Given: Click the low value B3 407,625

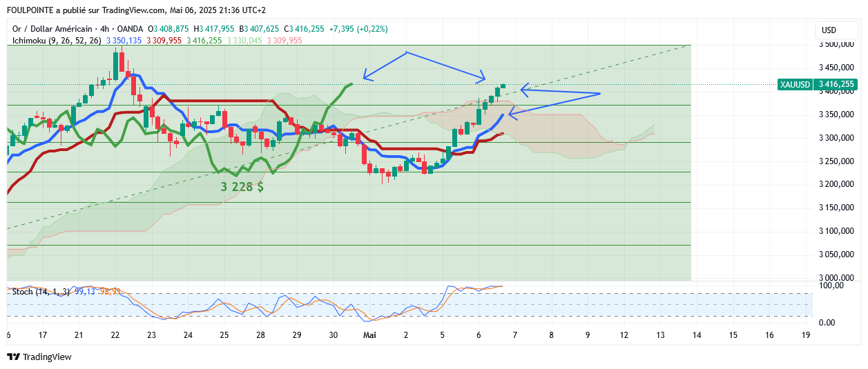Looking at the screenshot, I should point(260,29).
